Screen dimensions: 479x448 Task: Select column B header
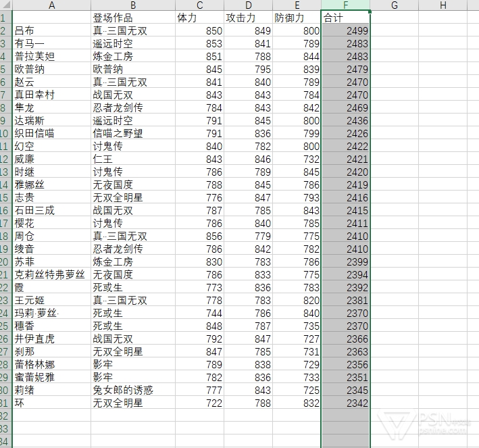[132, 5]
